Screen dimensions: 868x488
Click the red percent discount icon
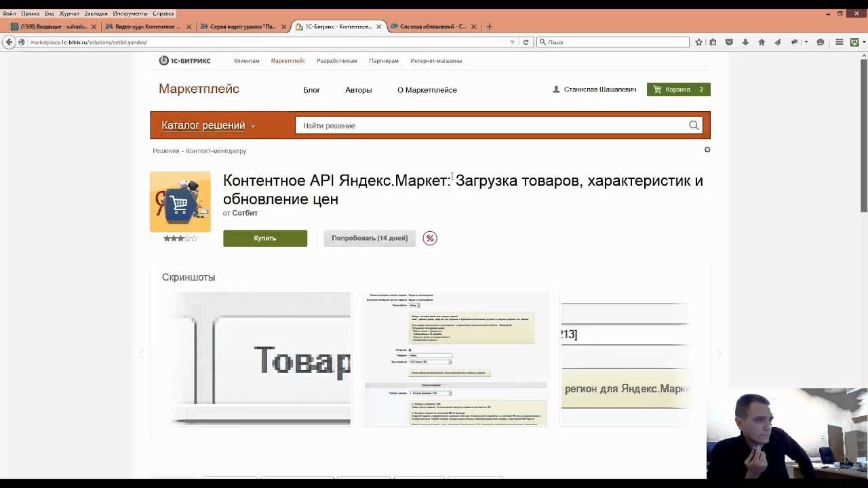pyautogui.click(x=430, y=238)
